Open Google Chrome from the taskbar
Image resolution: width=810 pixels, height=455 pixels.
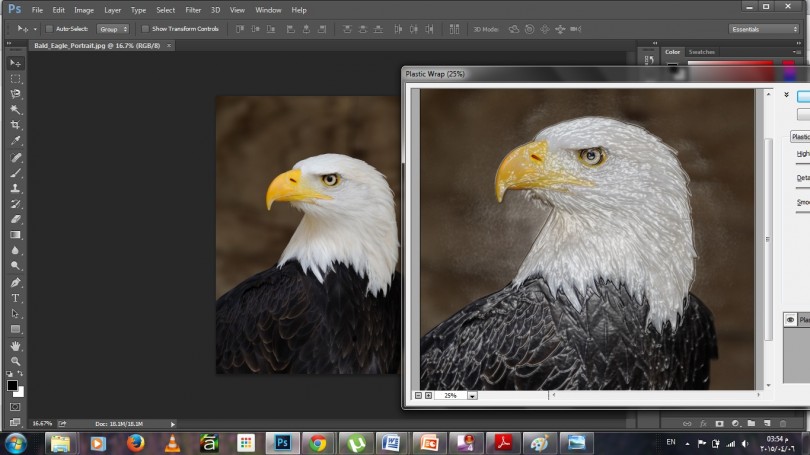317,443
